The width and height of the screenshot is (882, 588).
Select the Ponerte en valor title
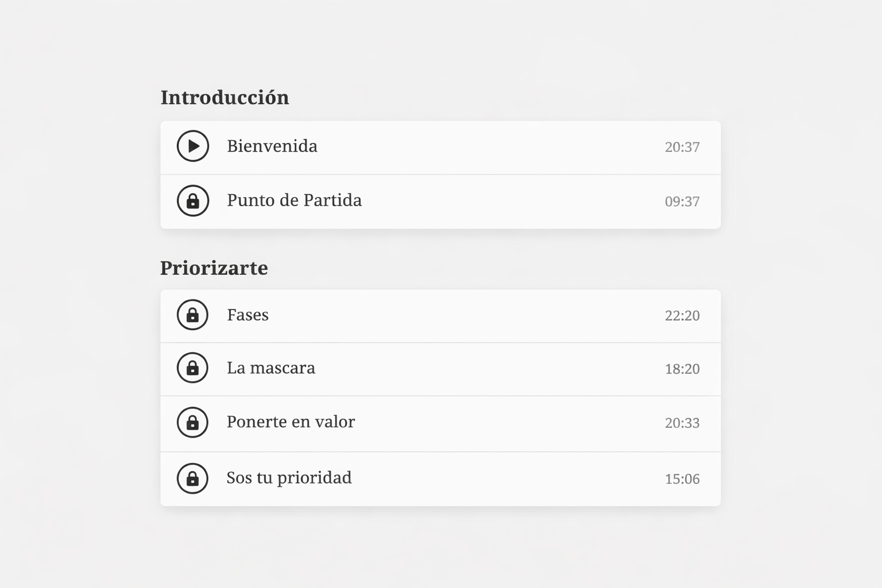pyautogui.click(x=291, y=422)
